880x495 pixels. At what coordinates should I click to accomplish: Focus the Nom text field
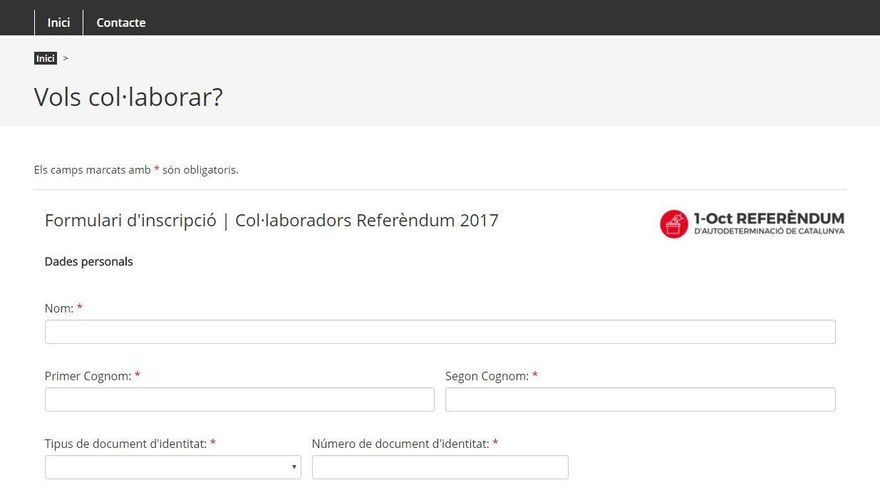pos(440,332)
